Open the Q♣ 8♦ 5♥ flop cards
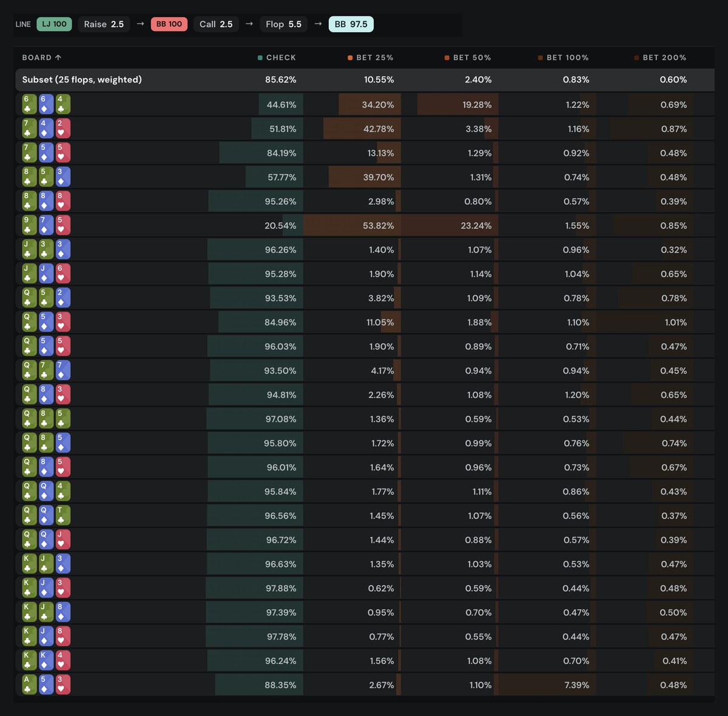The image size is (728, 716). (46, 467)
